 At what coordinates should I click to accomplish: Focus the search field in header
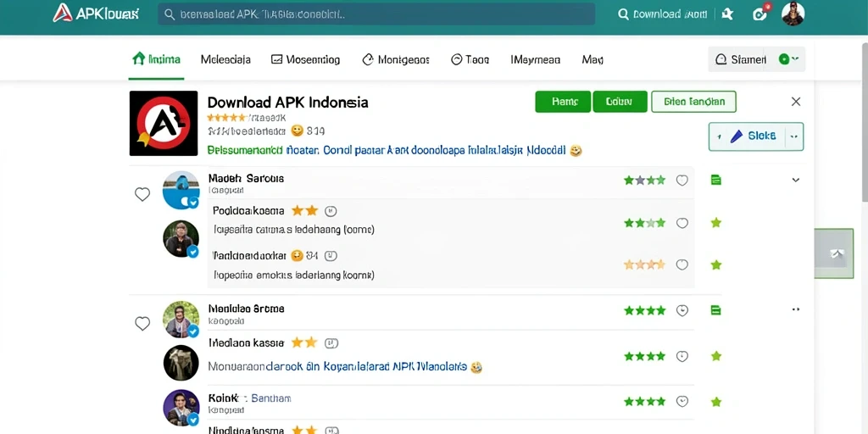(x=376, y=14)
